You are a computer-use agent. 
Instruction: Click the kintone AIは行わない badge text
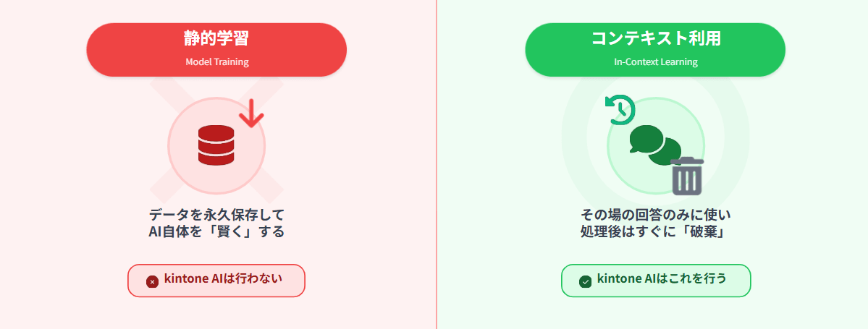(223, 279)
